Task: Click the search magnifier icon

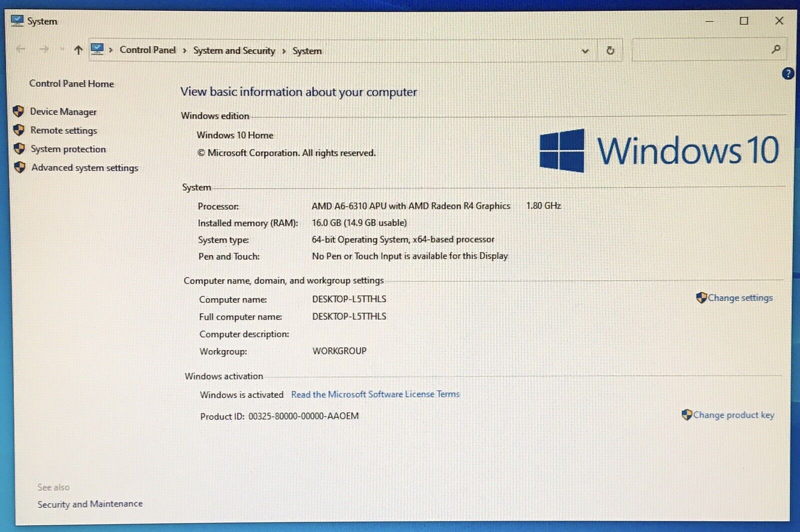Action: (x=776, y=49)
